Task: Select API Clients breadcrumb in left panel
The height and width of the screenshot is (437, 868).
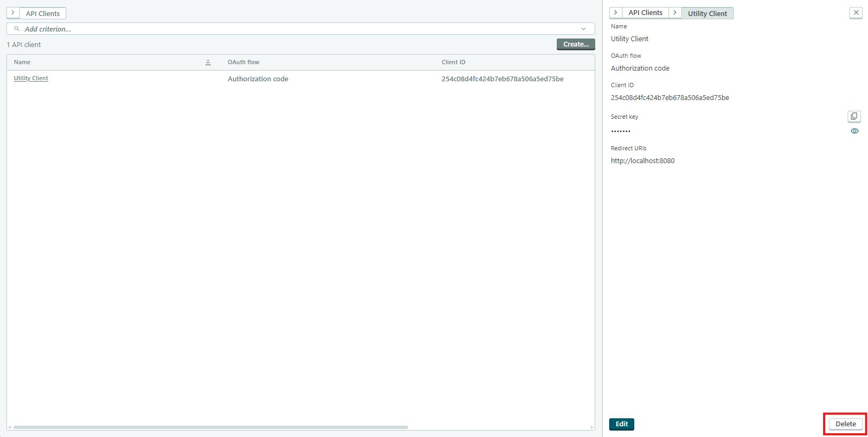Action: pyautogui.click(x=43, y=13)
